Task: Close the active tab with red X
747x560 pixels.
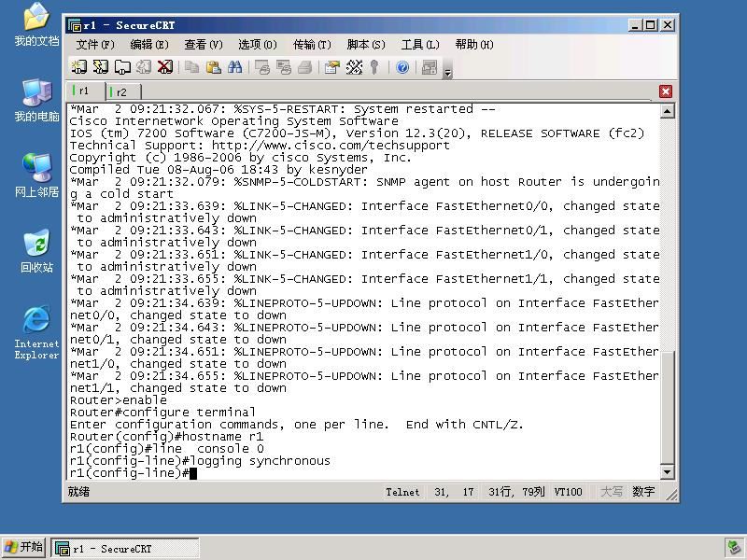Action: [x=666, y=91]
